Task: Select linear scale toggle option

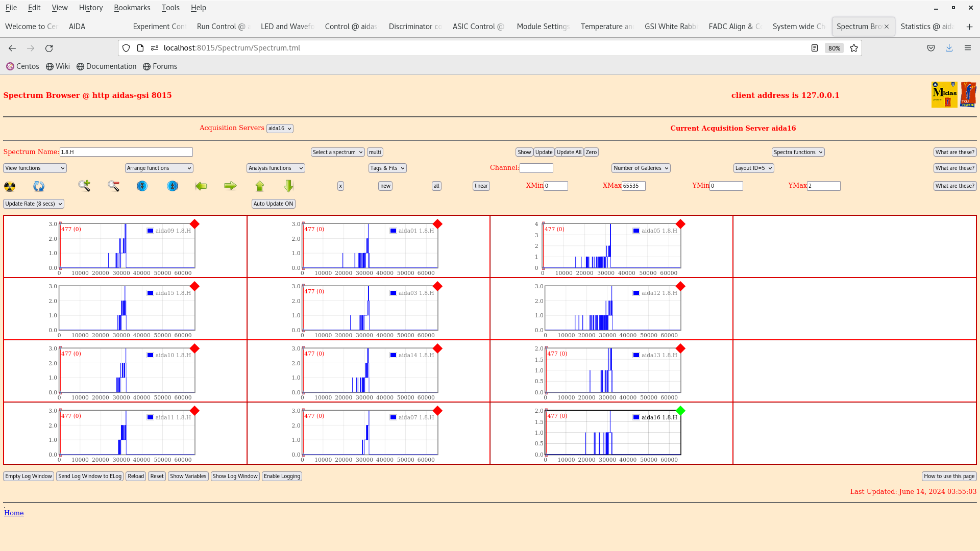Action: 481,186
